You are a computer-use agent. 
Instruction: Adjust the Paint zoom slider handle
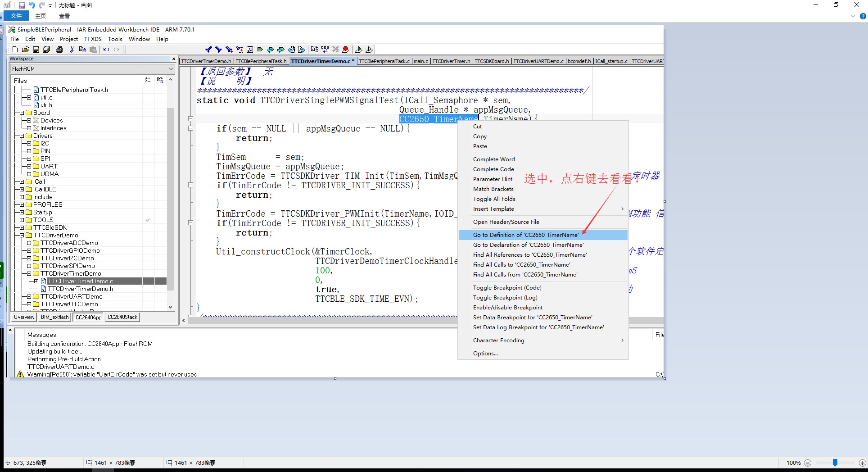pyautogui.click(x=835, y=463)
